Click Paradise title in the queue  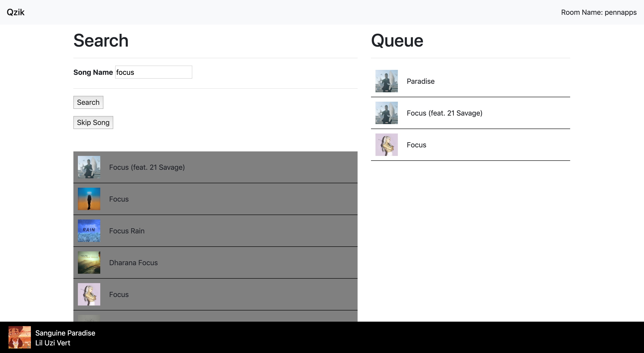pyautogui.click(x=420, y=81)
